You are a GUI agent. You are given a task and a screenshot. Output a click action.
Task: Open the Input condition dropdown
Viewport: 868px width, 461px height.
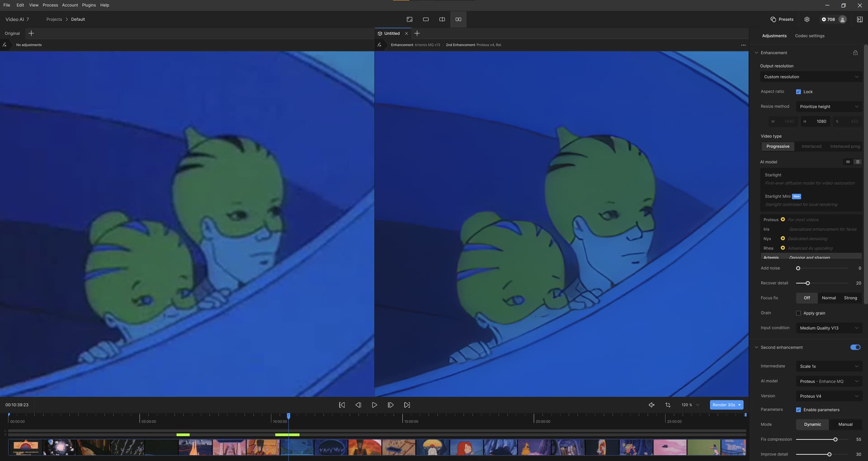(829, 328)
